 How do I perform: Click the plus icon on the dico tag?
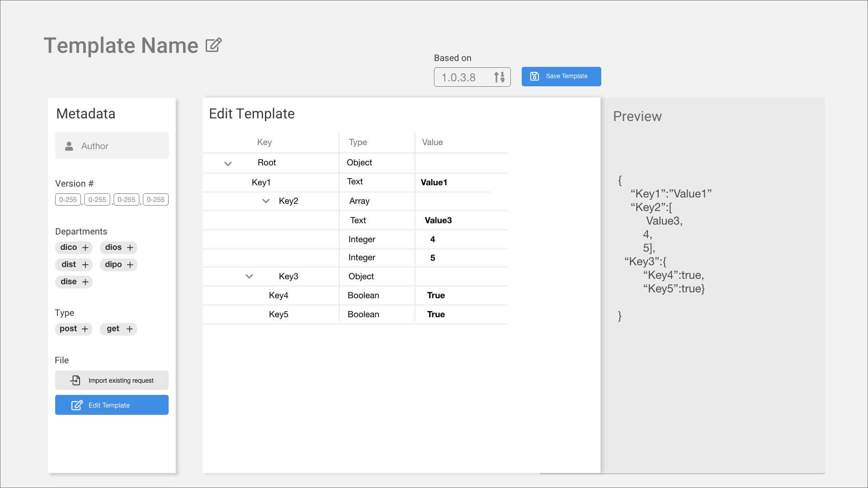point(85,248)
